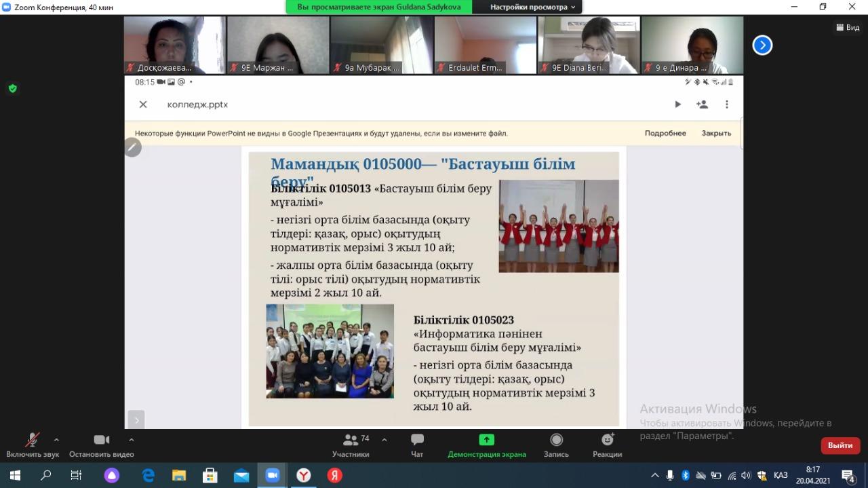Click the Подробнее link in banner
Screen dimensions: 868x488
pos(665,134)
